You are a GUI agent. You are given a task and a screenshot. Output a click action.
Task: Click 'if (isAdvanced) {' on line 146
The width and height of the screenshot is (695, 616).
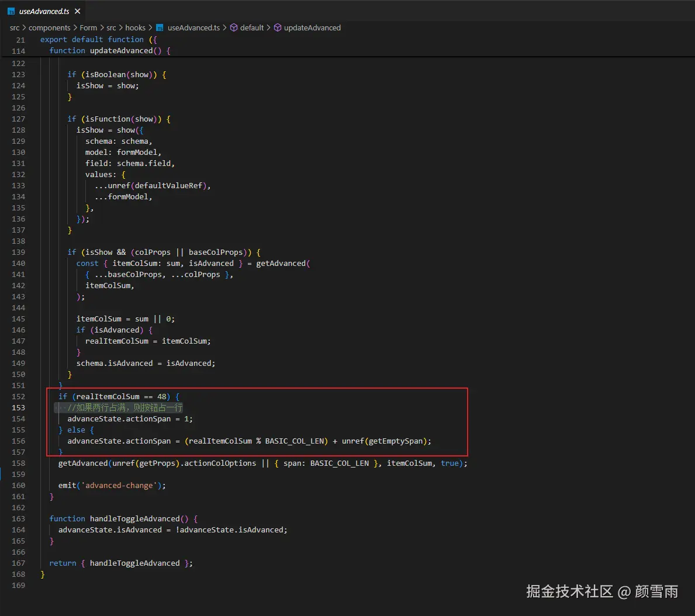115,330
